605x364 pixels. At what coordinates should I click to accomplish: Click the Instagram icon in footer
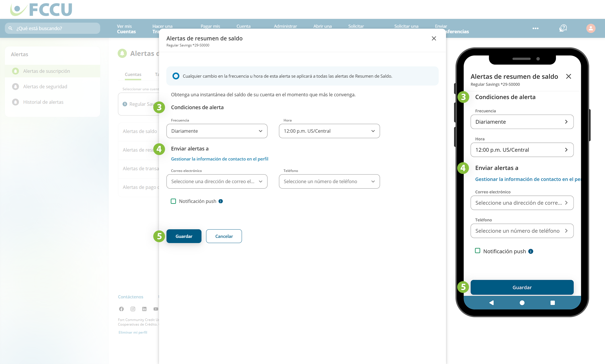coord(133,309)
